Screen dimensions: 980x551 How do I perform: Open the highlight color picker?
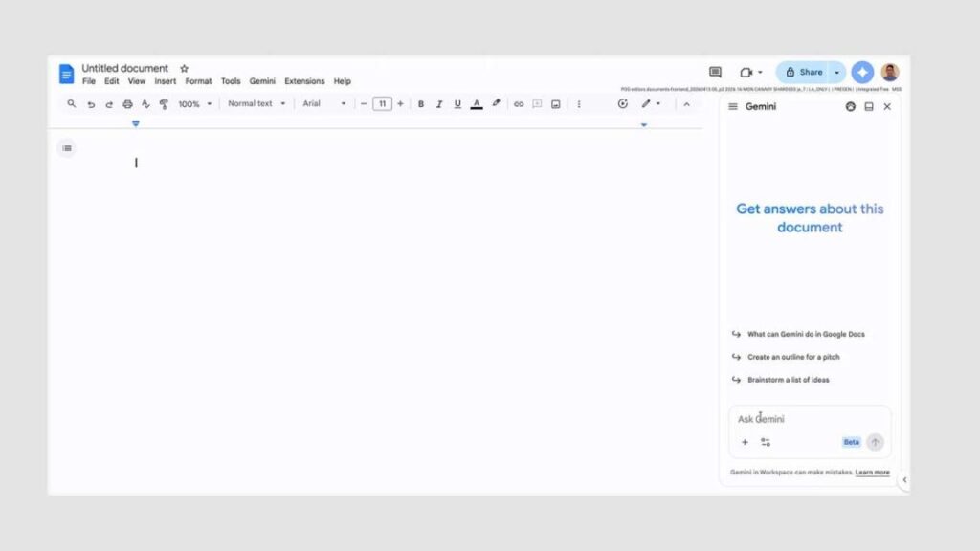[x=497, y=103]
